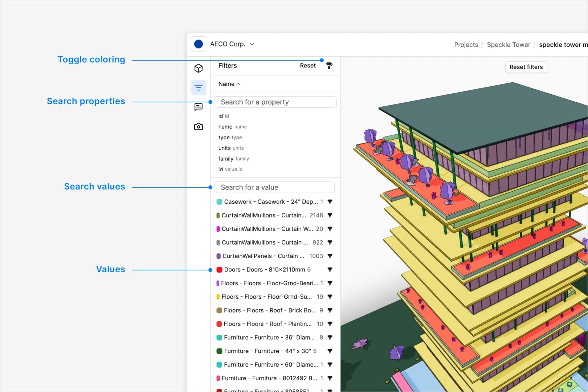Select the family property from list
The image size is (588, 392).
(233, 159)
